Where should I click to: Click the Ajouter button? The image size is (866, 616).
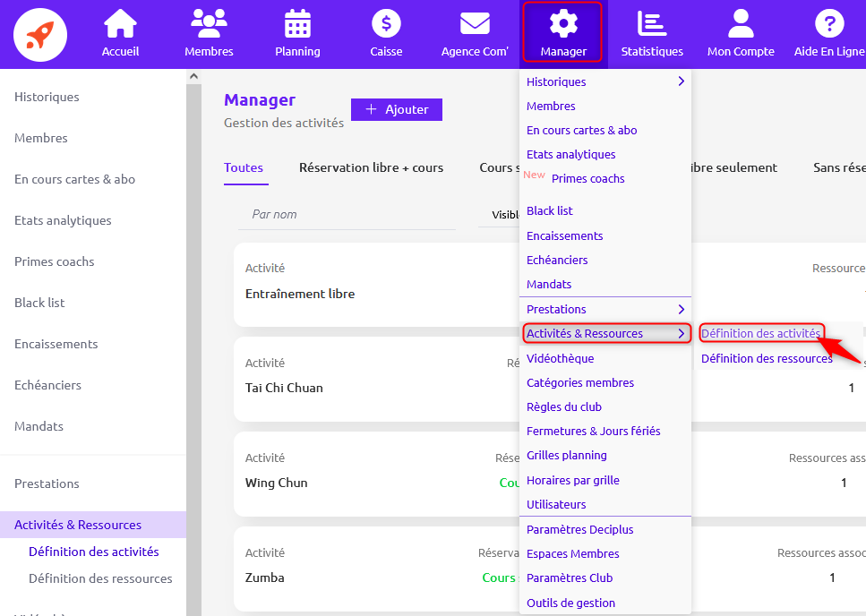(397, 109)
